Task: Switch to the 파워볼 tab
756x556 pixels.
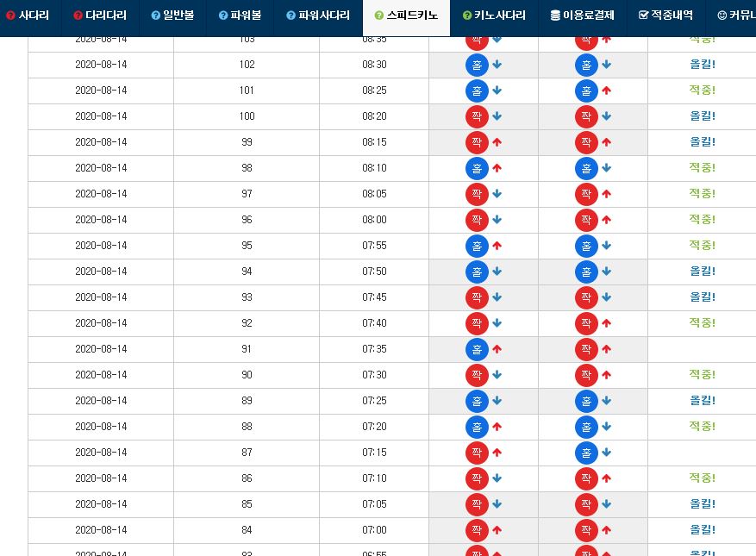Action: pos(240,16)
